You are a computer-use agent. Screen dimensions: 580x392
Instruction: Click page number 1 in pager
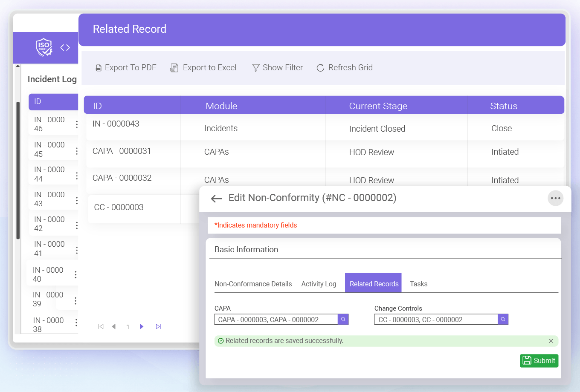pos(128,327)
